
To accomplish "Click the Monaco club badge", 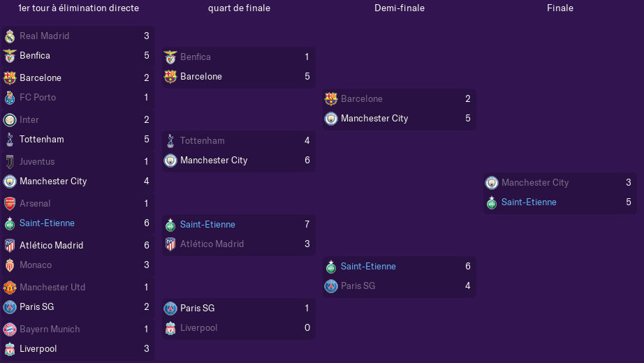I will coord(10,265).
